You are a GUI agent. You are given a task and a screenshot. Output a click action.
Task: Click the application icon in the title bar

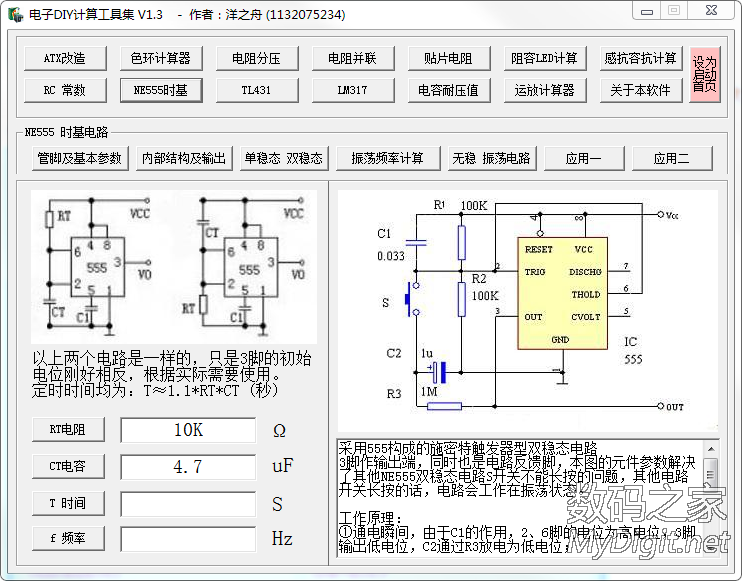(16, 14)
